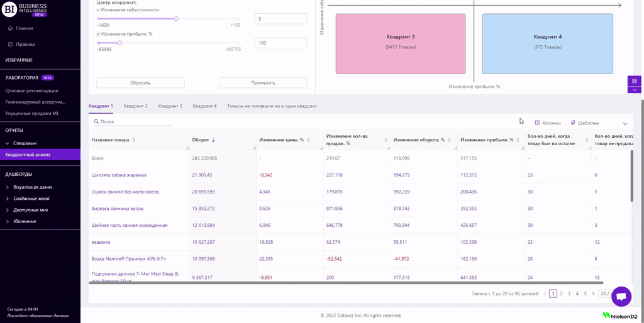Viewport: 644px width, 323px height.
Task: Open product link Цыплята табака жареные
Action: 119,175
